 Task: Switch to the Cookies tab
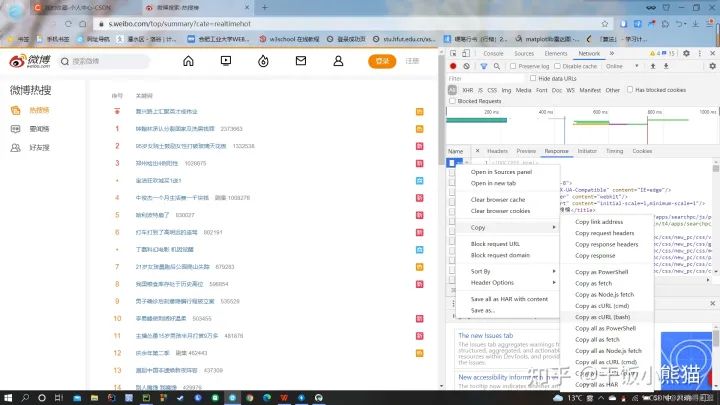click(642, 151)
